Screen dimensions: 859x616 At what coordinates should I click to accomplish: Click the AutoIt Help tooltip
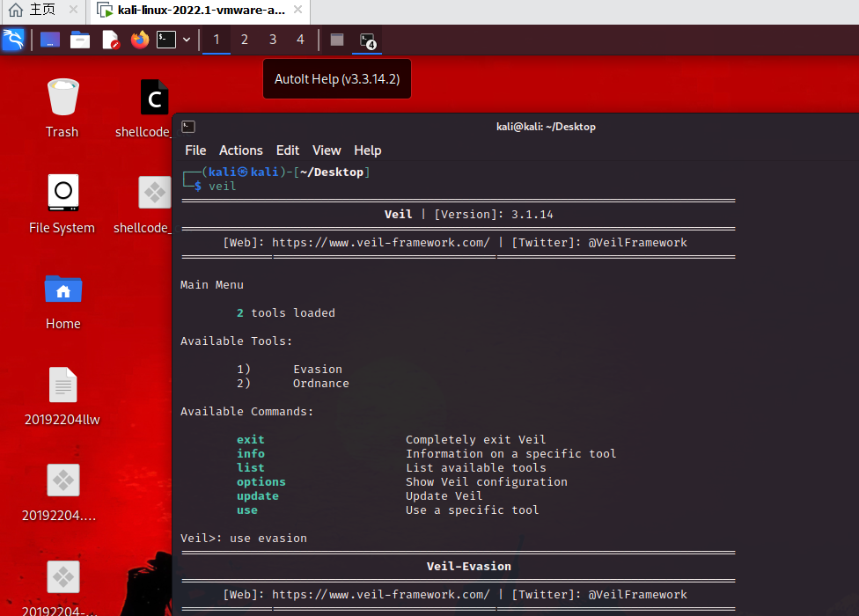tap(337, 79)
